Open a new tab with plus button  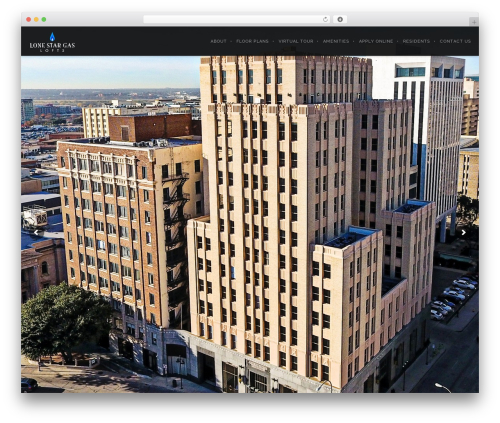coord(474,22)
